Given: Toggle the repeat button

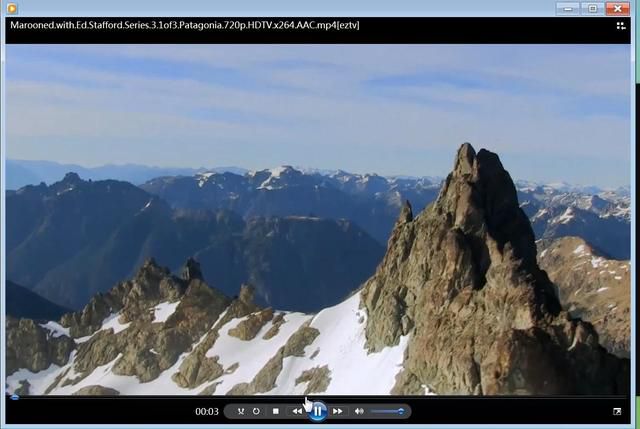Looking at the screenshot, I should point(256,411).
